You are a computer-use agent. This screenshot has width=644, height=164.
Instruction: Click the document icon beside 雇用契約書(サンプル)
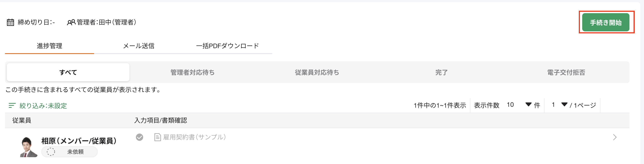(157, 137)
